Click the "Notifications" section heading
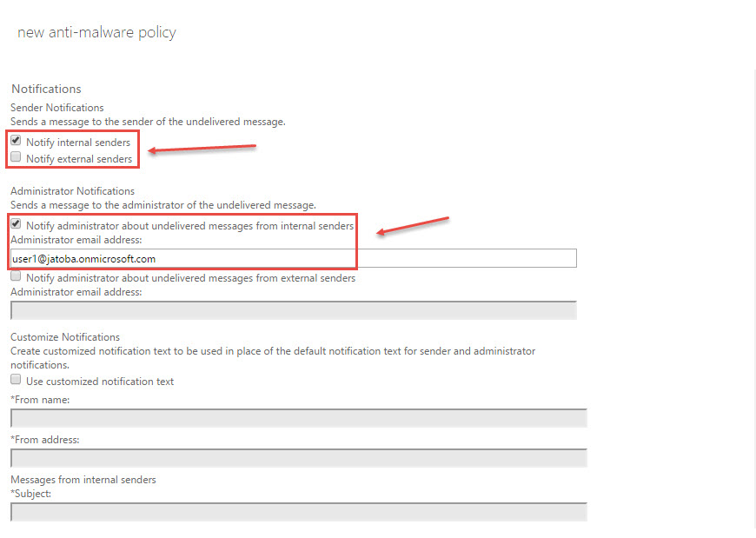The width and height of the screenshot is (756, 538). [46, 88]
